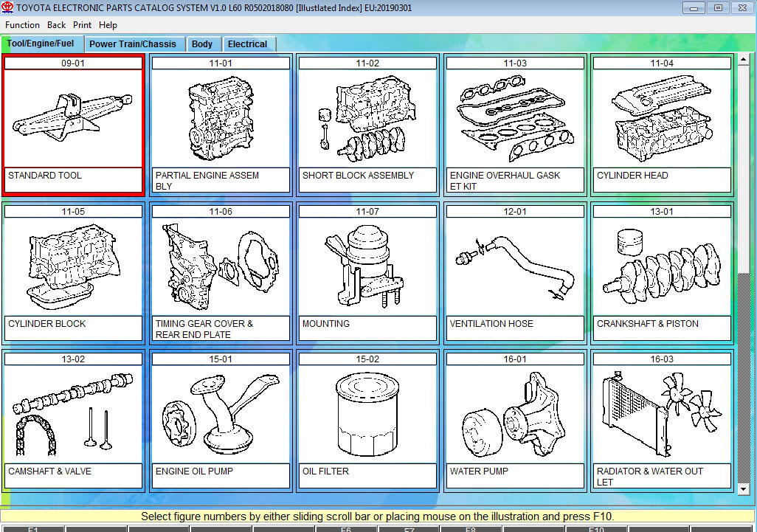Screen dimensions: 757x532
Task: Click the Print menu item
Action: pyautogui.click(x=82, y=25)
